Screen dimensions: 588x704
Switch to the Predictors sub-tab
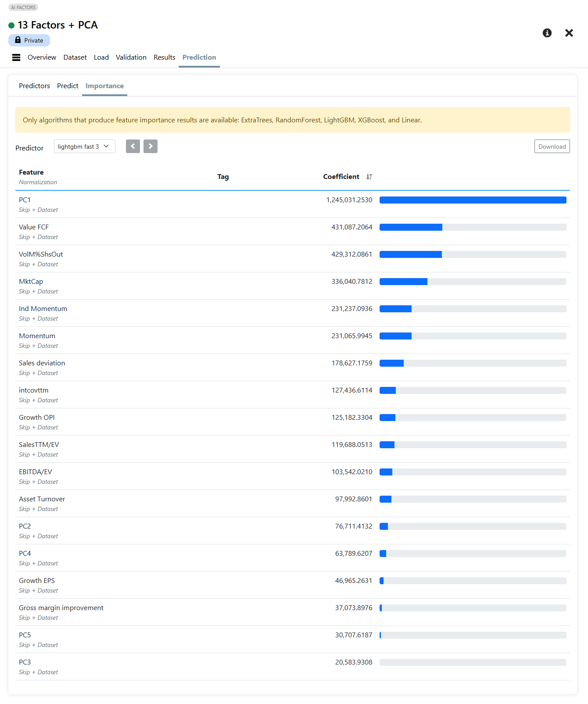click(34, 86)
